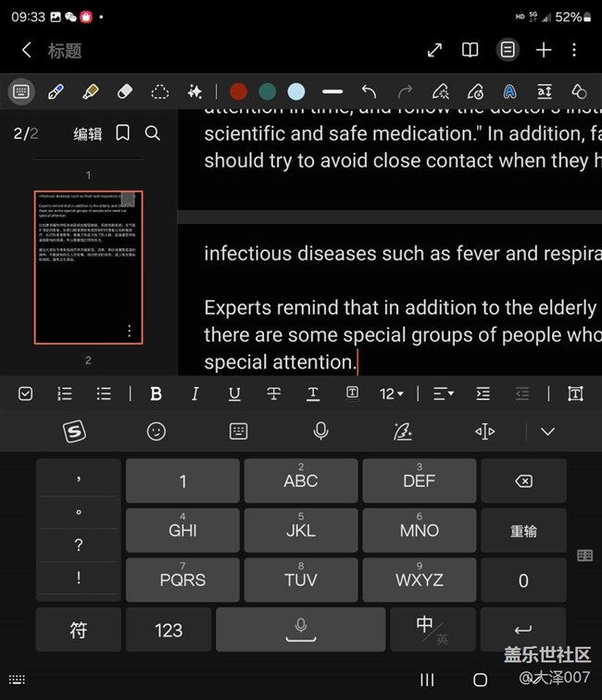Toggle Bold formatting
602x700 pixels.
(156, 394)
